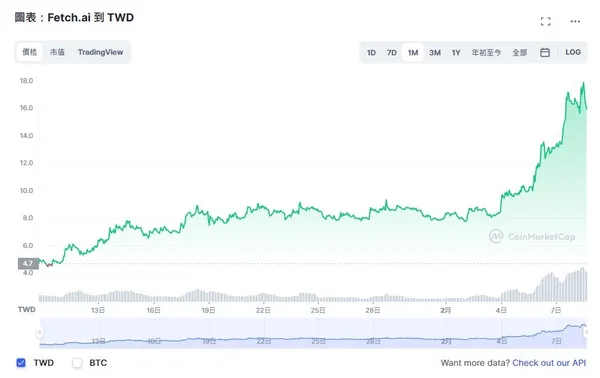Select the 價格 tab
Viewport: 600px width, 378px height.
29,52
